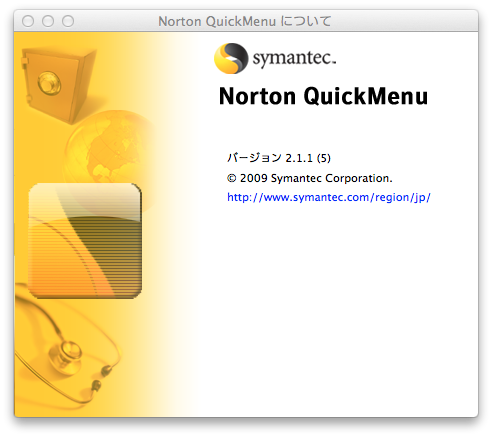Open the symantec.com/region/jp link

click(329, 197)
